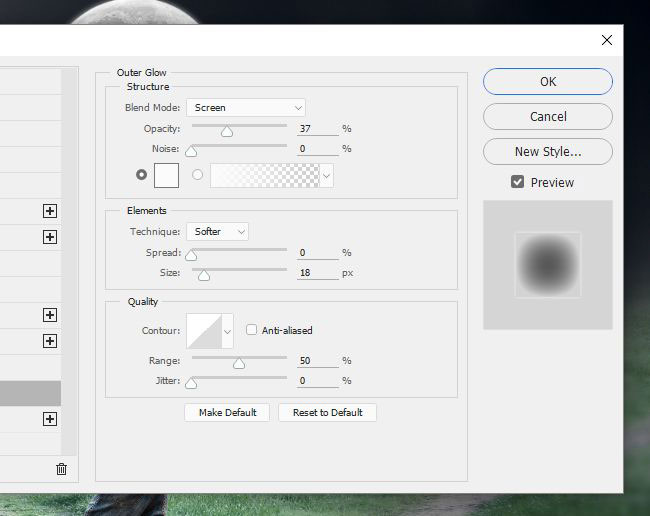
Task: Click Make Default button
Action: pyautogui.click(x=227, y=413)
